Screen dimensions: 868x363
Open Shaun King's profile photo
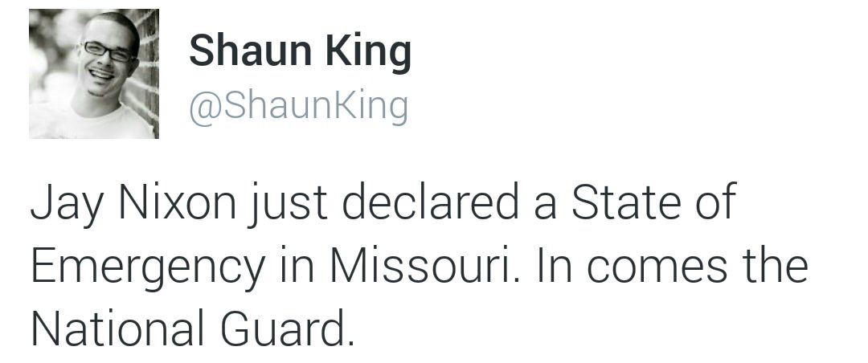(93, 74)
